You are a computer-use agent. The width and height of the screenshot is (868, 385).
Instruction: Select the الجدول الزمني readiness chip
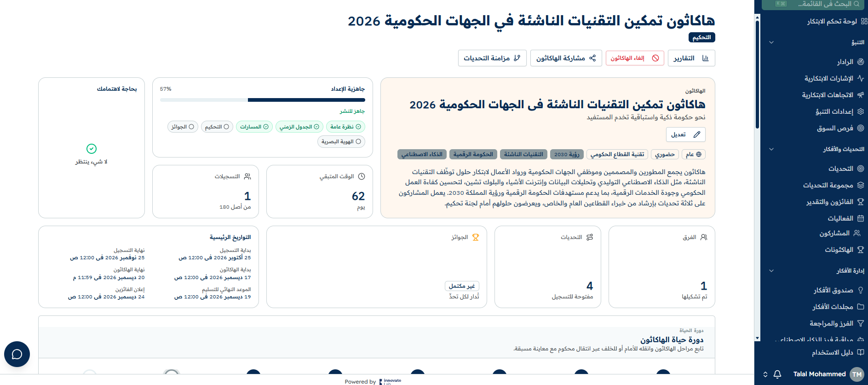coord(299,127)
